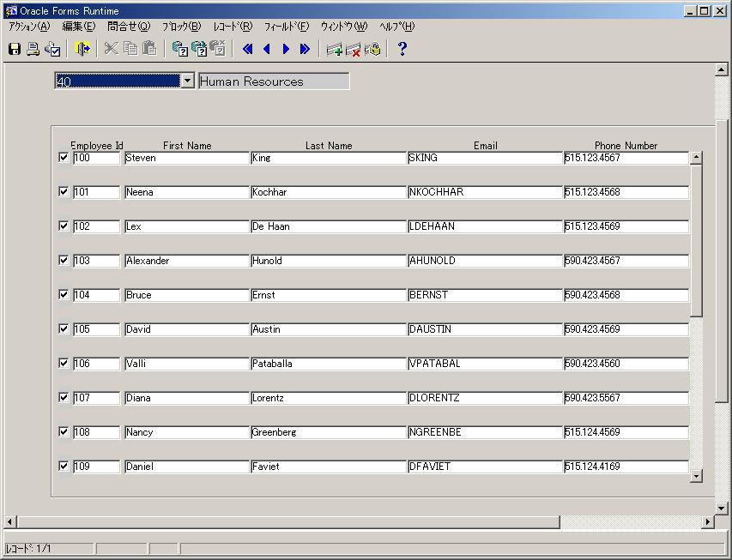Go to previous record arrow
The width and height of the screenshot is (732, 560).
click(267, 49)
